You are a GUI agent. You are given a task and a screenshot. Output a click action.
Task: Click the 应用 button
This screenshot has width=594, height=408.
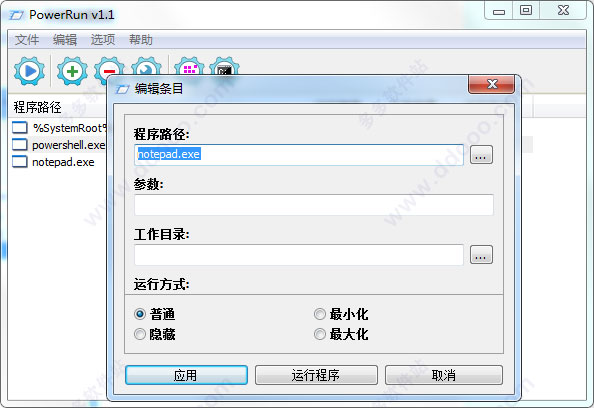186,375
